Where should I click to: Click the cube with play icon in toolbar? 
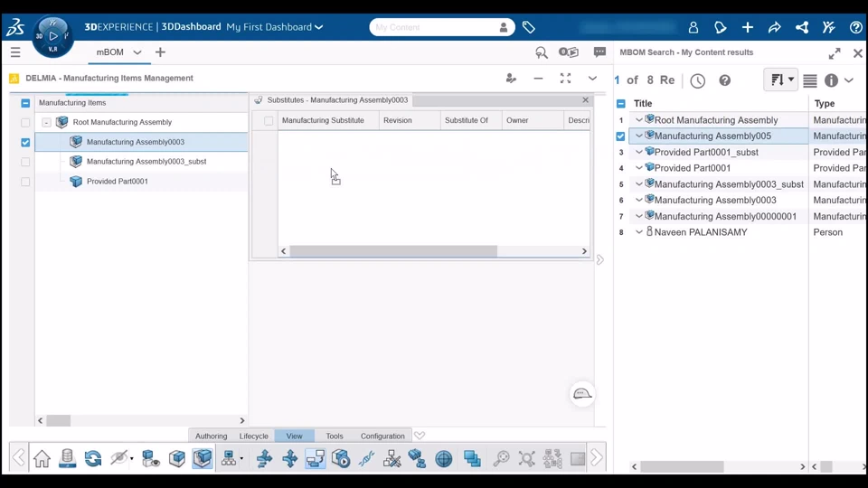click(x=341, y=458)
